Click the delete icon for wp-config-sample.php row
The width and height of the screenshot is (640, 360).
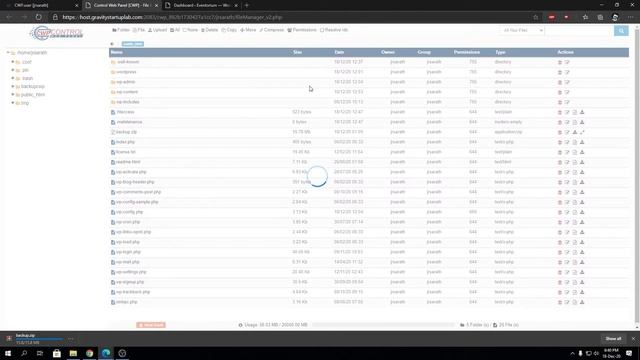[x=560, y=202]
